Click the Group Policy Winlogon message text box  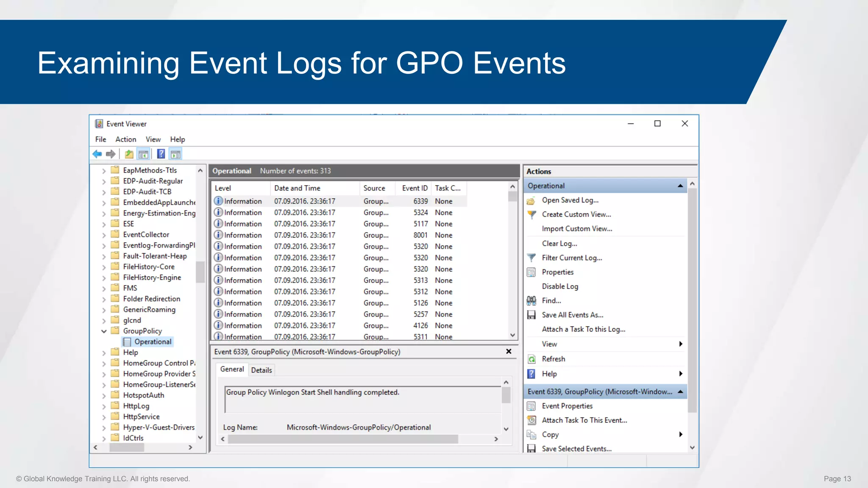(x=362, y=399)
